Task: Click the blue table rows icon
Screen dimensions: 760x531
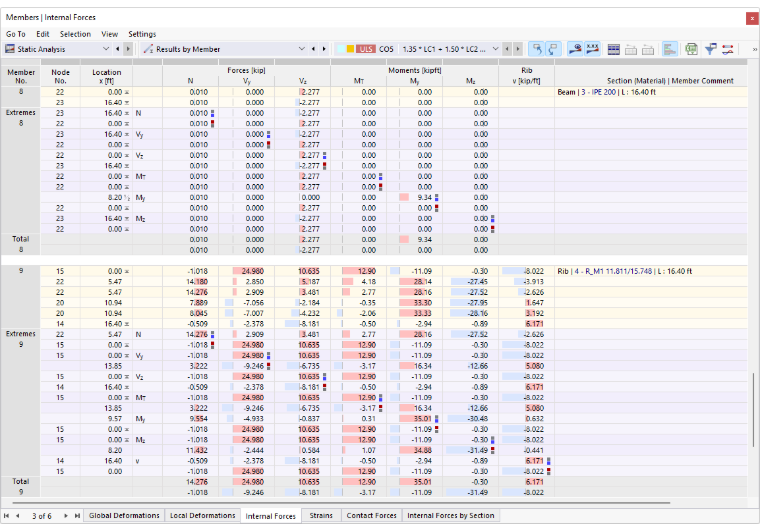Action: pos(614,49)
